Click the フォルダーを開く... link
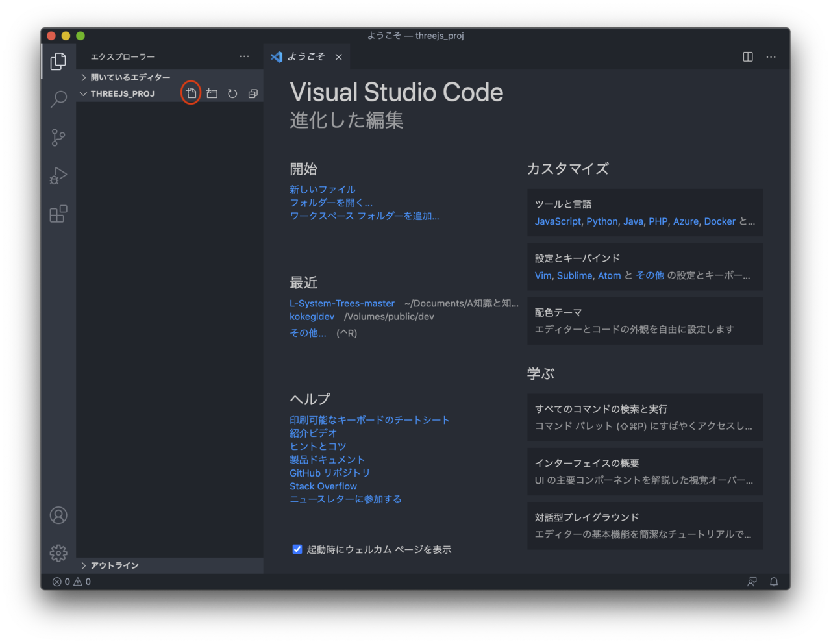Viewport: 831px width, 644px height. coord(331,203)
